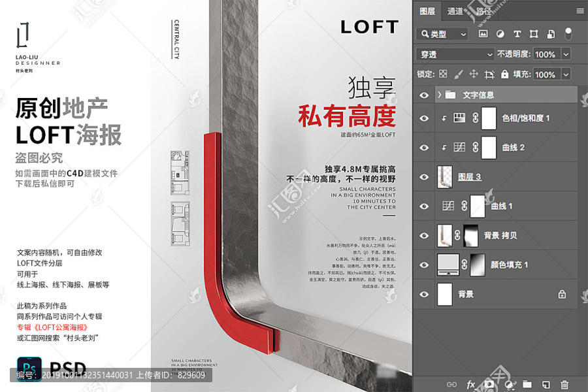Select the 文字信息 group name
588x392 pixels.
click(x=478, y=95)
